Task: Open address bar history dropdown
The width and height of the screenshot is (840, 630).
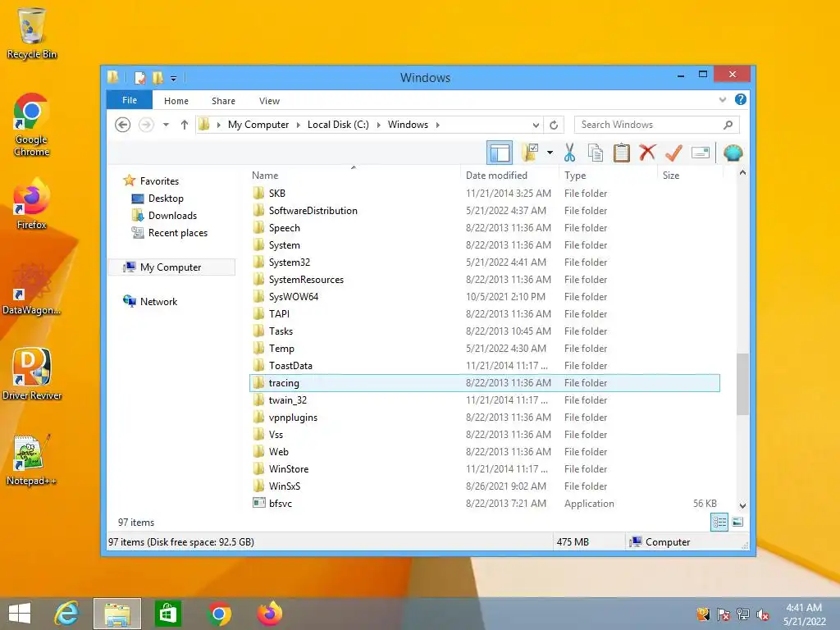Action: point(536,125)
